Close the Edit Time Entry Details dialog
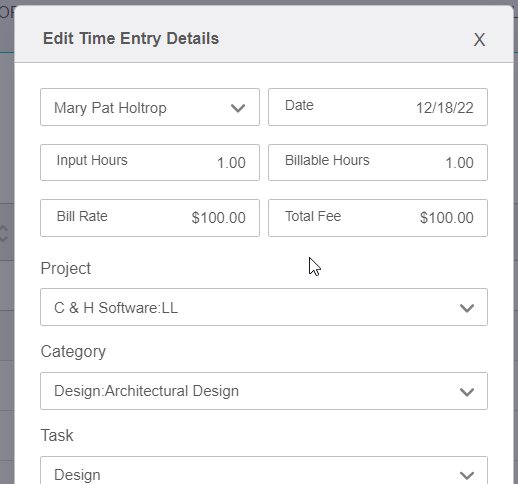Image resolution: width=518 pixels, height=484 pixels. pyautogui.click(x=479, y=40)
